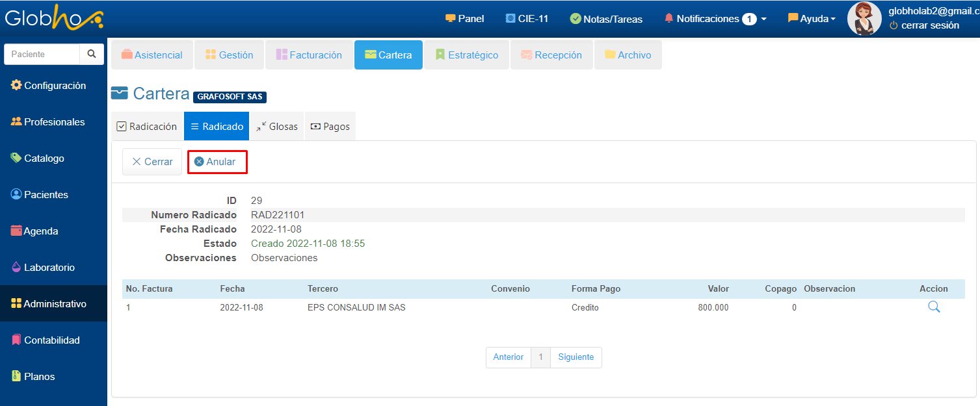
Task: Open Notas/Tareas from the top bar
Action: 606,19
